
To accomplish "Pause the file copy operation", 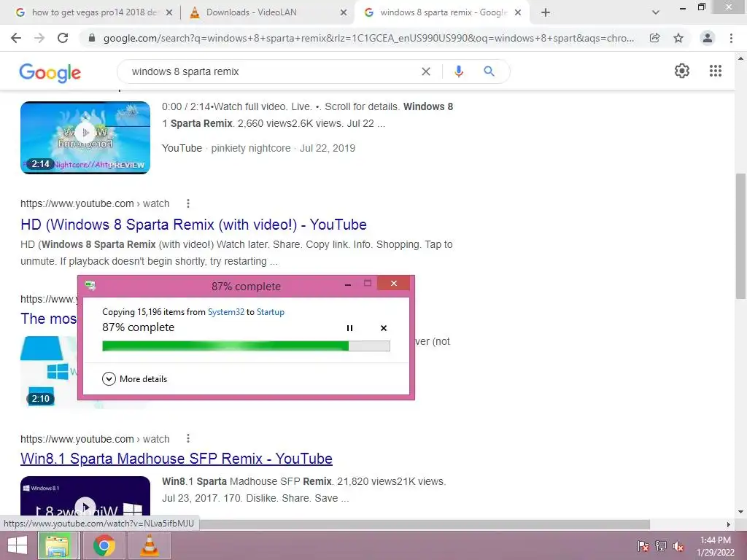I will [349, 328].
